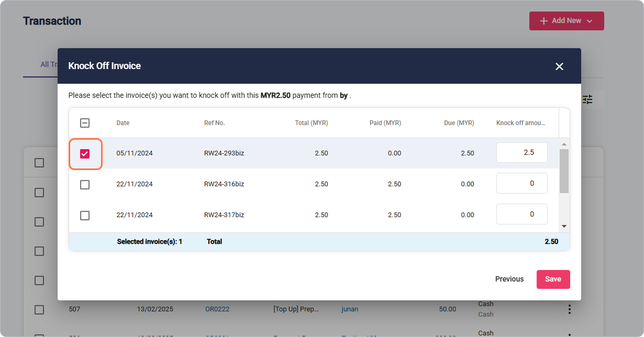
Task: Go back with the Previous button
Action: pos(509,279)
